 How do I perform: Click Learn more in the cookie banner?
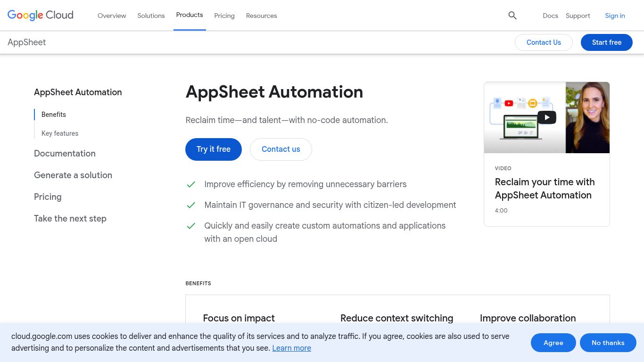point(291,348)
